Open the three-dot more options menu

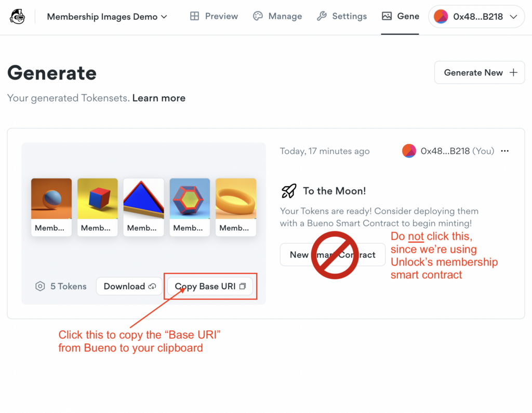pos(505,151)
